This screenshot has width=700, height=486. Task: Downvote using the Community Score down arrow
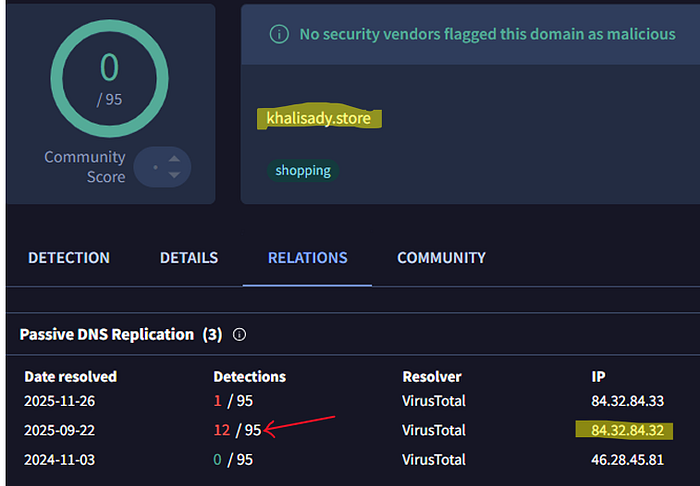(174, 175)
